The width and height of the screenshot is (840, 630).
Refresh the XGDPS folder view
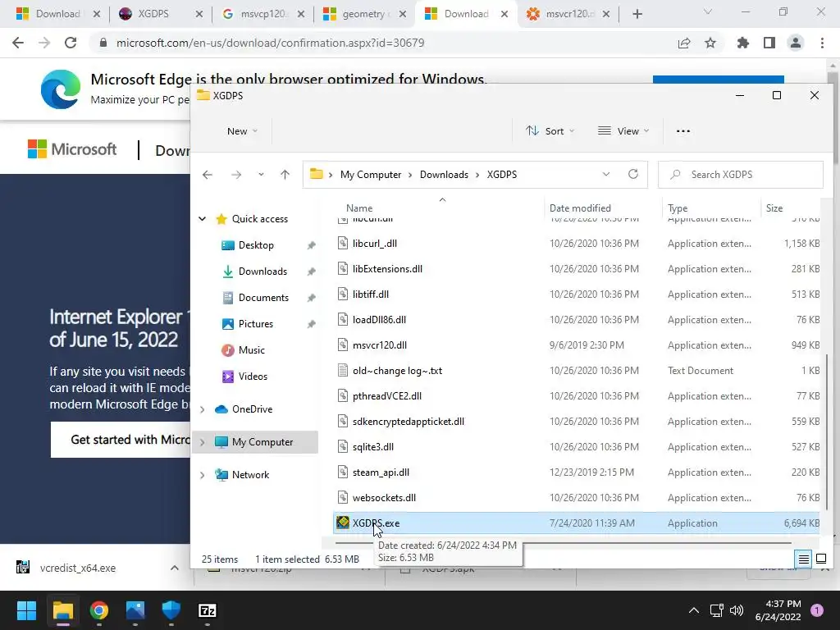coord(633,174)
